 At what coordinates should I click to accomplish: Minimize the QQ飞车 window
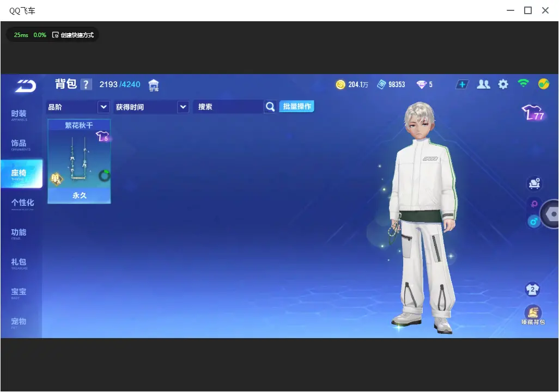pyautogui.click(x=511, y=11)
